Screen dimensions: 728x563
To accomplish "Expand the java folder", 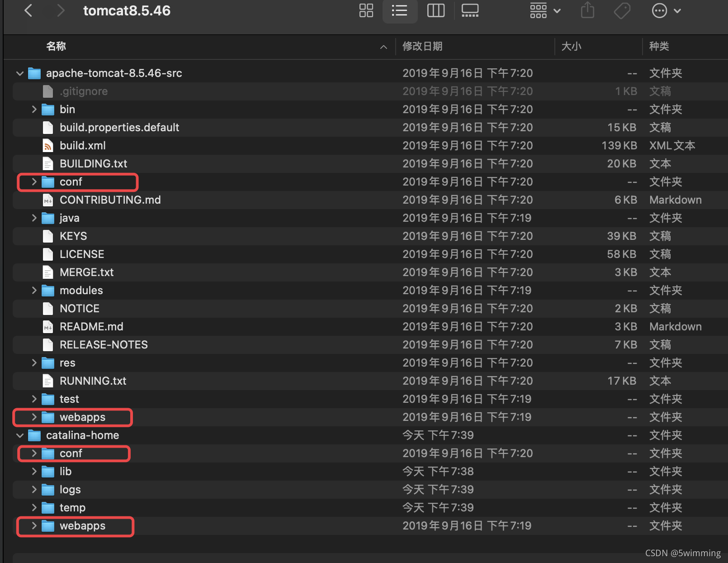I will (34, 218).
